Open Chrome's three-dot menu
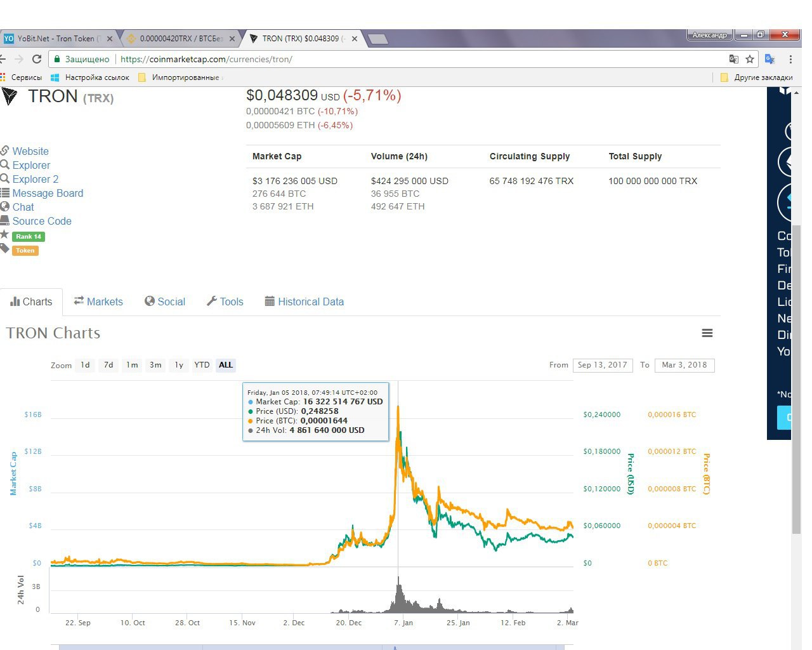Image resolution: width=812 pixels, height=650 pixels. [790, 59]
